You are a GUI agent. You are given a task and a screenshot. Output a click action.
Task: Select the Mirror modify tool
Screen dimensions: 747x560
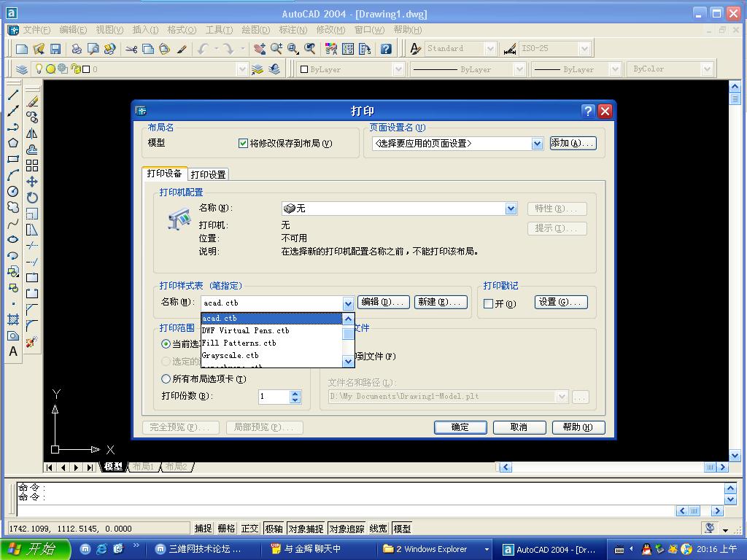pyautogui.click(x=32, y=133)
